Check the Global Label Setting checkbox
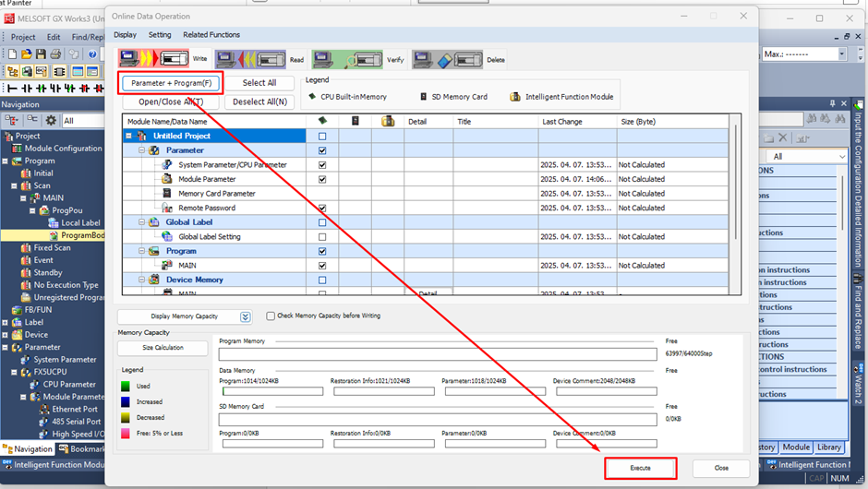The width and height of the screenshot is (868, 489). 322,237
